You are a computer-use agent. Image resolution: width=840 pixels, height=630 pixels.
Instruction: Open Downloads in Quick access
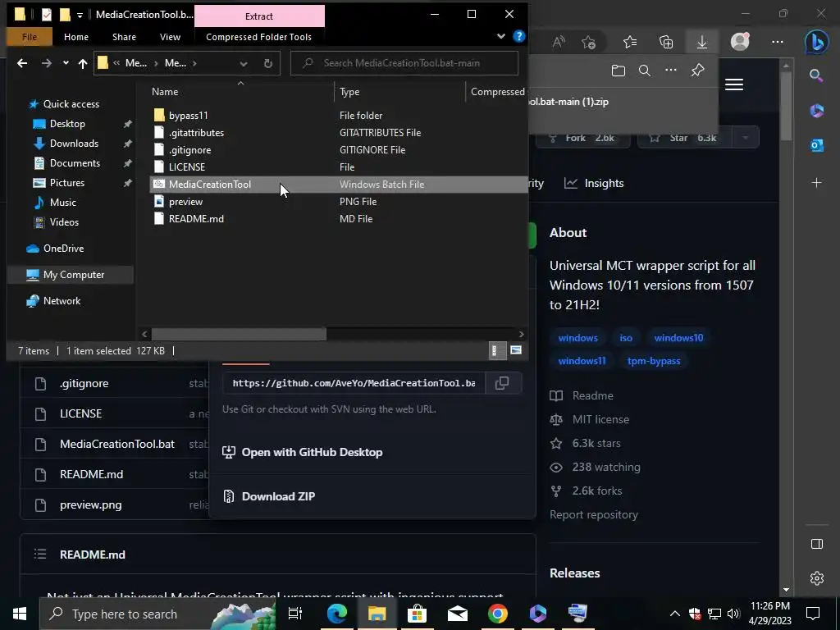tap(74, 144)
